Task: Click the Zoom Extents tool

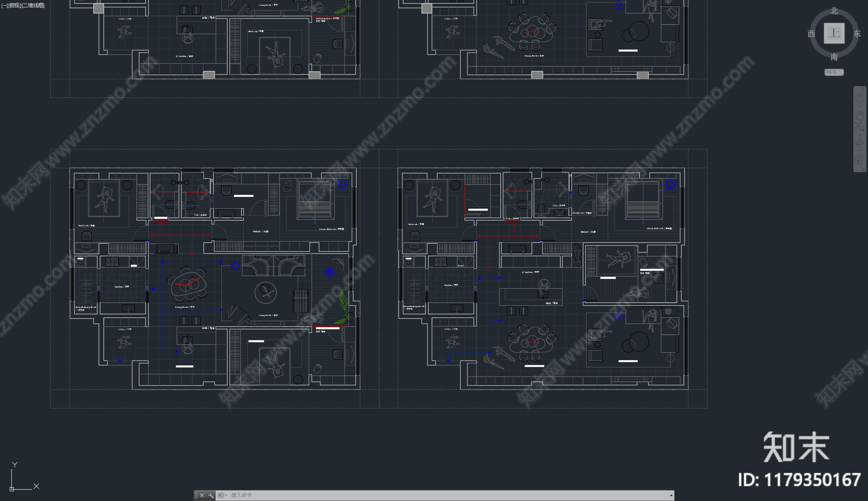Action: click(860, 126)
